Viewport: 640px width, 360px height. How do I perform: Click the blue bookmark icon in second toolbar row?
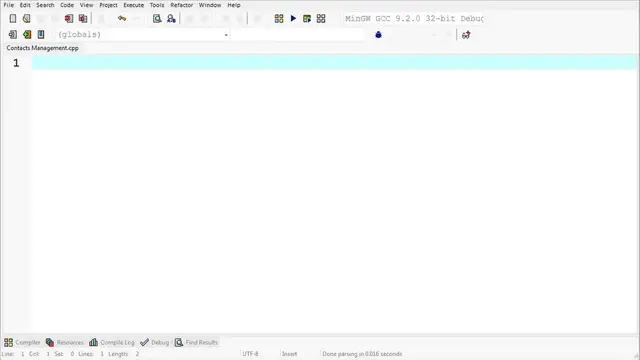pyautogui.click(x=41, y=34)
